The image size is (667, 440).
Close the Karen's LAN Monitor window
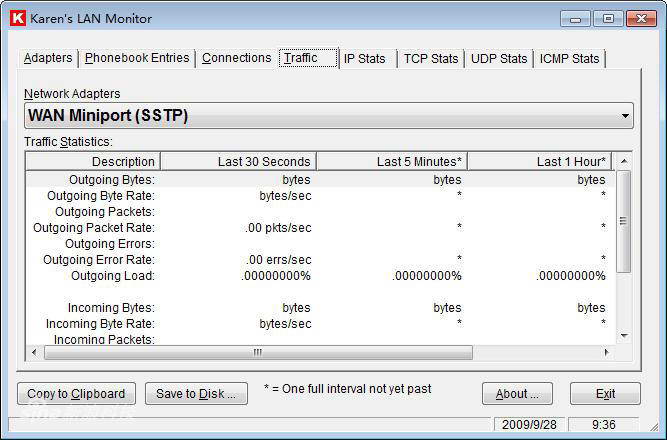pyautogui.click(x=641, y=19)
